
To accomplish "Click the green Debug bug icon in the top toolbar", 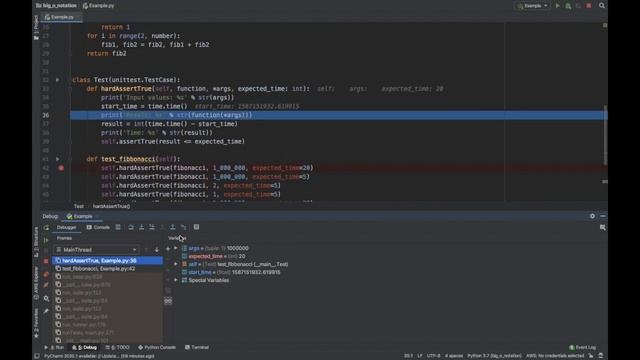I will click(x=568, y=6).
